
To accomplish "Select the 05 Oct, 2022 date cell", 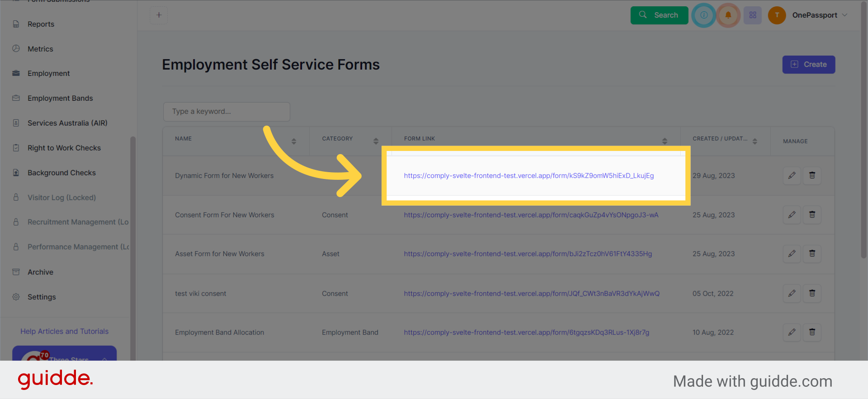I will [x=713, y=294].
